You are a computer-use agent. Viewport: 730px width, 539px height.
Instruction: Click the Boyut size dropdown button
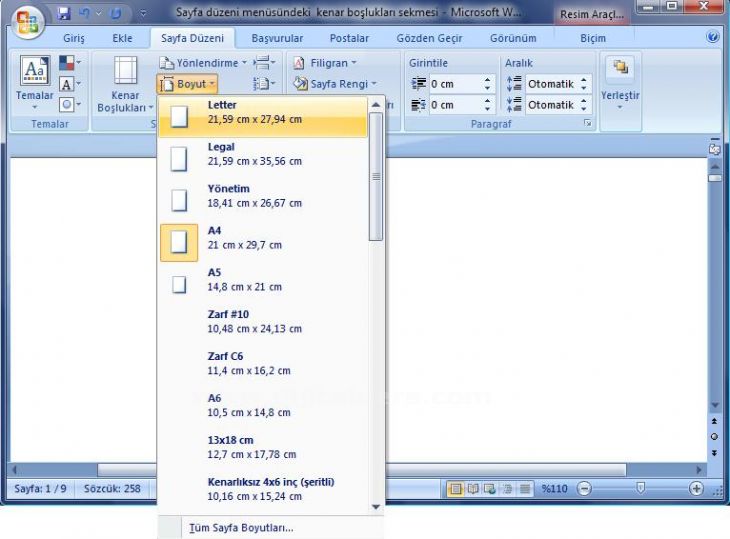[x=187, y=84]
